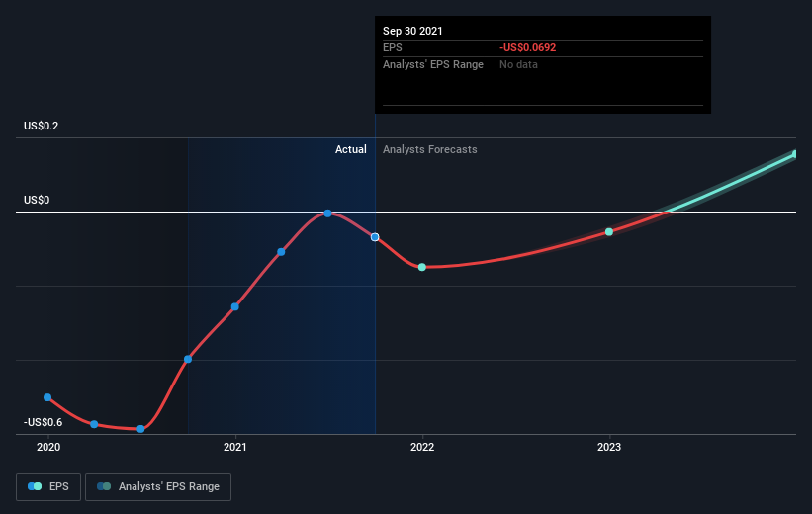This screenshot has height=514, width=812.
Task: Click the data point at 2021 axis start
Action: pos(235,307)
